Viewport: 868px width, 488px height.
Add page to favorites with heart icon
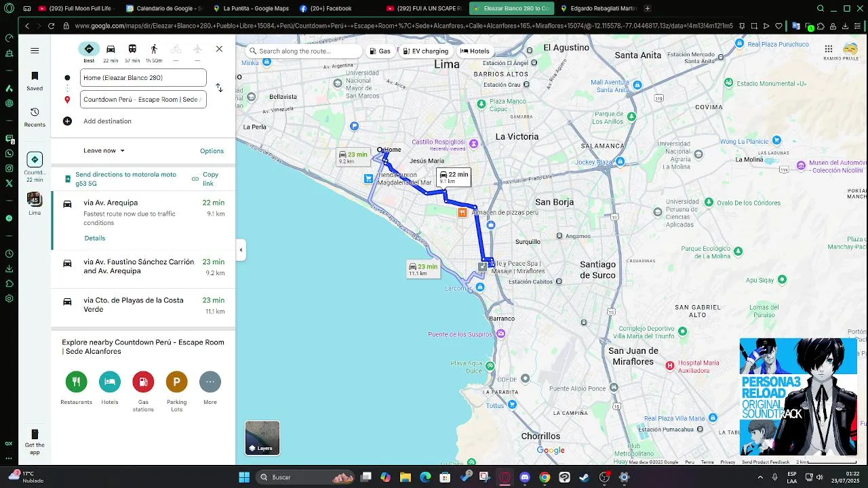778,26
